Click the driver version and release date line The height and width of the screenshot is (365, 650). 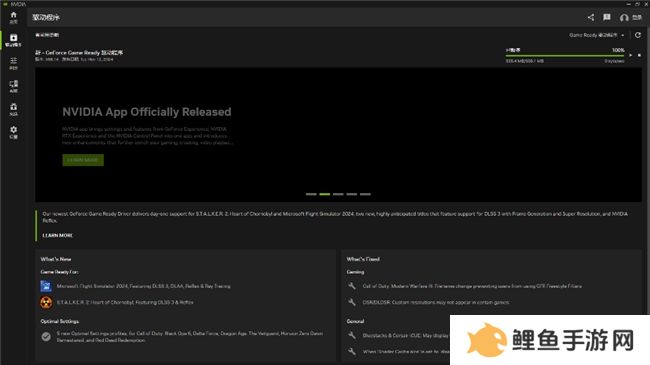[x=74, y=59]
